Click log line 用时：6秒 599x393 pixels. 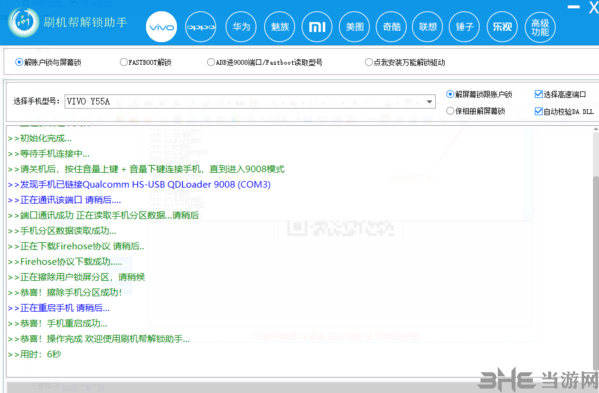coord(34,354)
